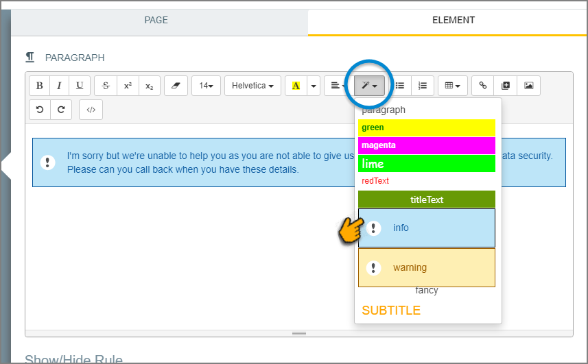Close the magic wand style dropdown
The image size is (588, 364).
coord(369,86)
